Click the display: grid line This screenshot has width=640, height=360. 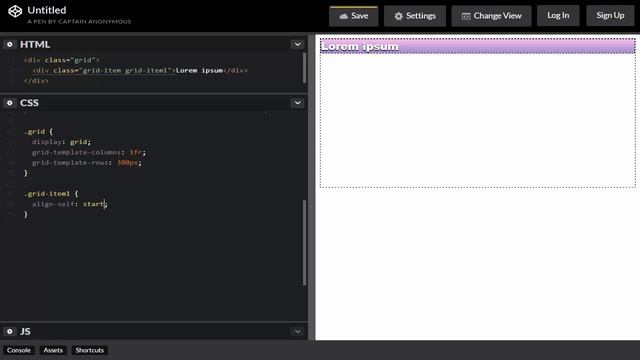pyautogui.click(x=61, y=142)
